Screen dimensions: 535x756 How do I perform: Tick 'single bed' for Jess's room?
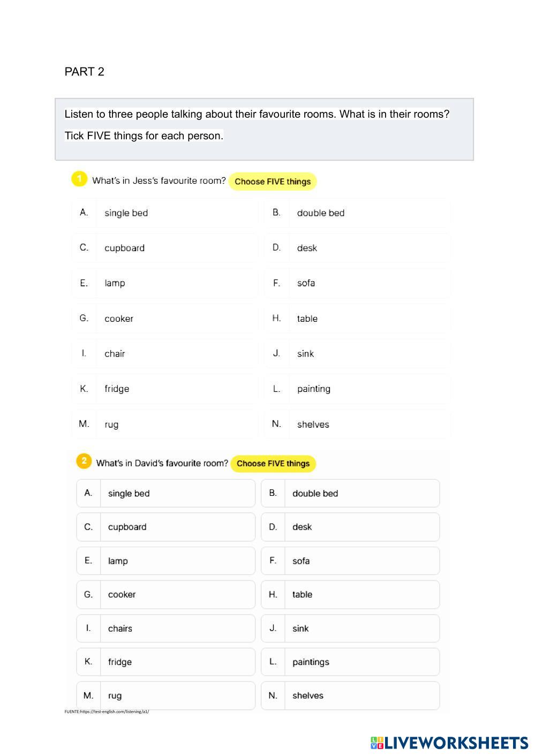click(164, 213)
